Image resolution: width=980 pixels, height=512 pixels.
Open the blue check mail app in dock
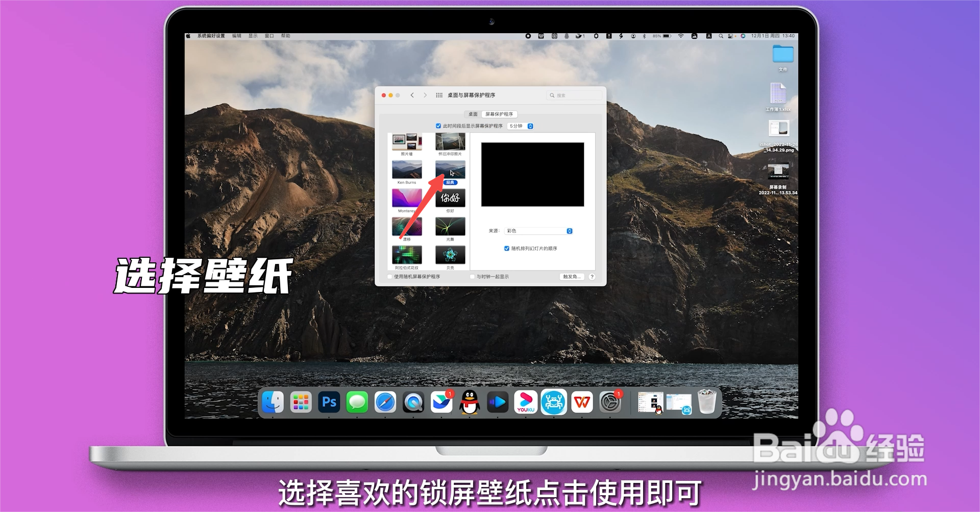coord(442,402)
